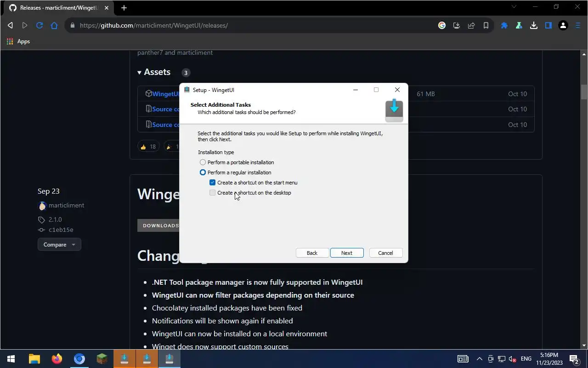Open the network tray icon

tap(502, 359)
